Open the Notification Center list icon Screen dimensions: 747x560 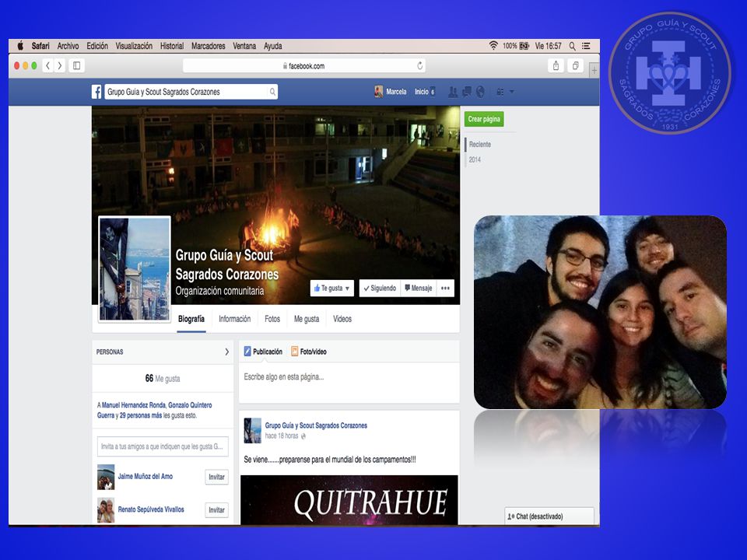point(586,46)
